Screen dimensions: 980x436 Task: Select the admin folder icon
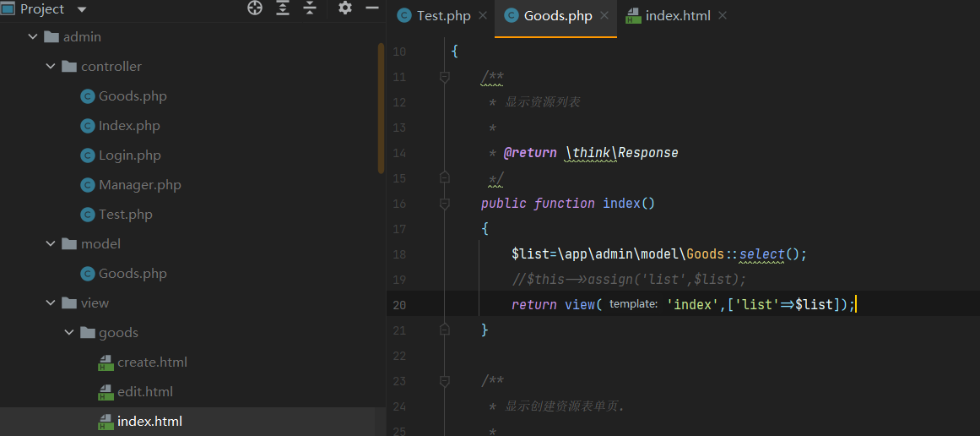coord(51,37)
